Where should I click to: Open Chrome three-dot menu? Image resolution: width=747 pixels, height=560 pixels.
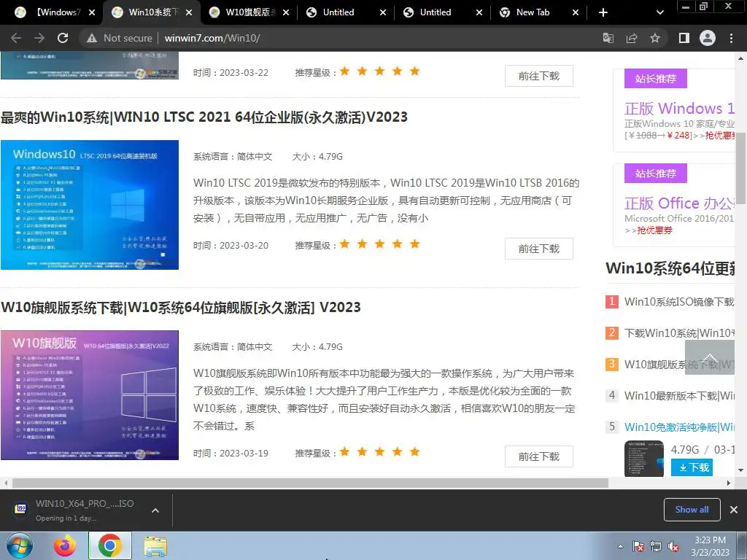[x=731, y=38]
